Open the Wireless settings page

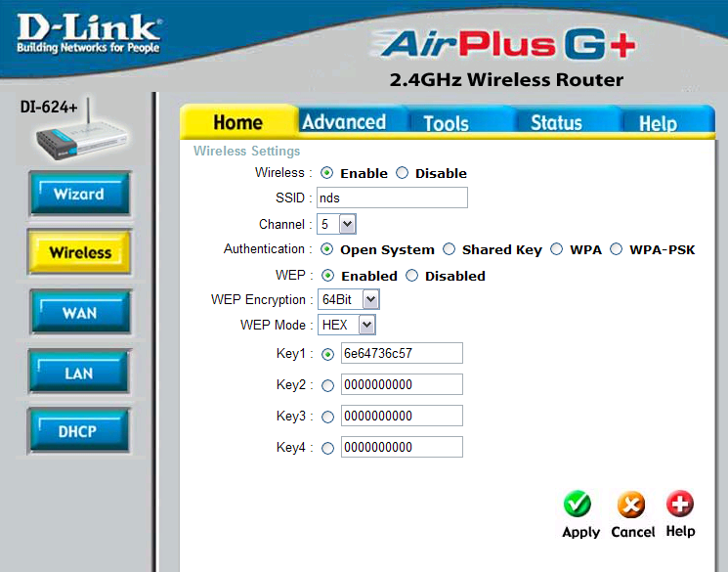tap(80, 252)
